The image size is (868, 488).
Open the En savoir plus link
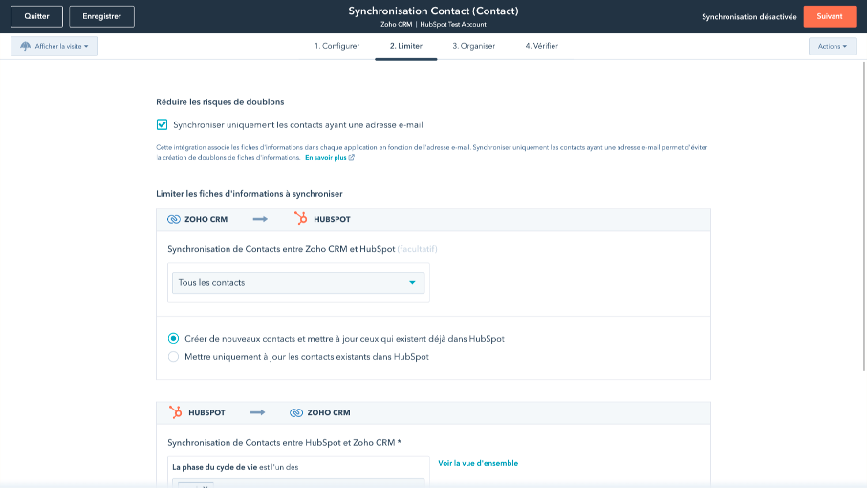pyautogui.click(x=325, y=158)
